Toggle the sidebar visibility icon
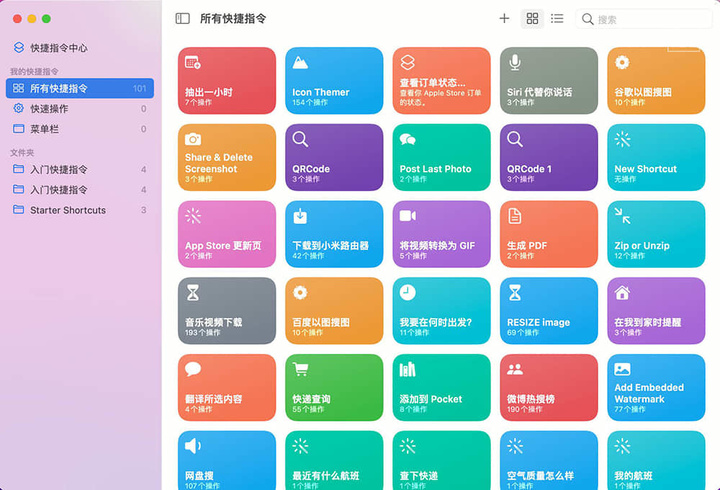 182,18
